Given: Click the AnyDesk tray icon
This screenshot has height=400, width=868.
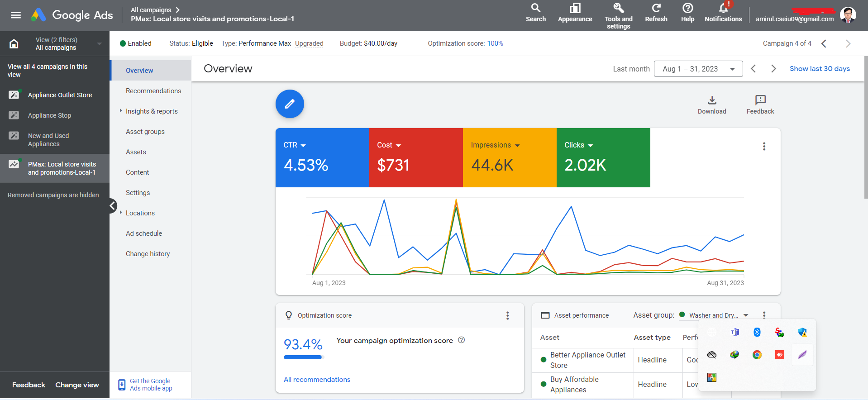Looking at the screenshot, I should tap(780, 355).
